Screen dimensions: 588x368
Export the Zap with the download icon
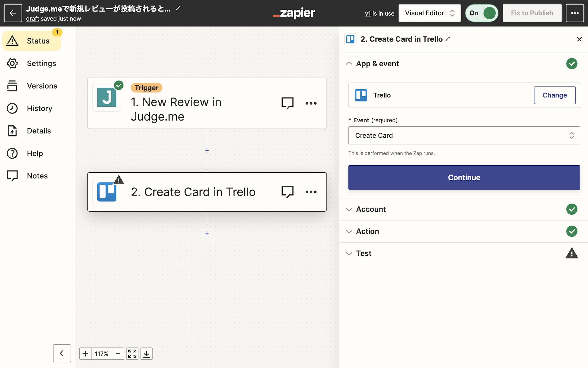point(147,354)
